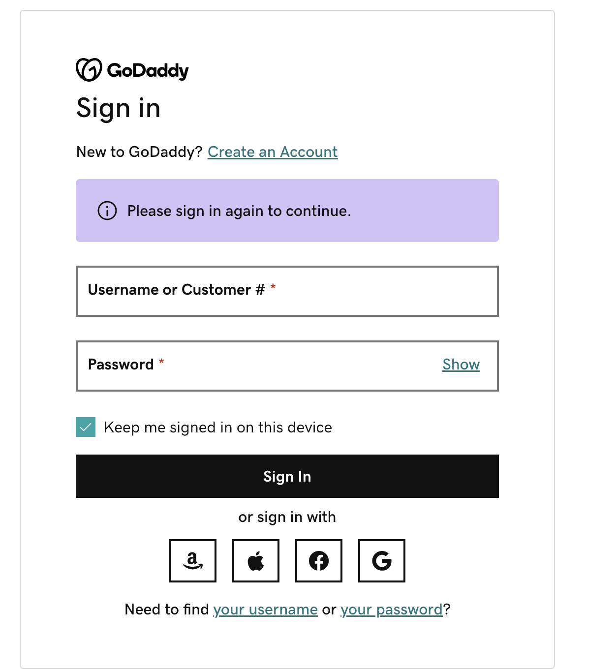This screenshot has width=616, height=672.
Task: Focus the Username or Customer # field
Action: (x=287, y=291)
